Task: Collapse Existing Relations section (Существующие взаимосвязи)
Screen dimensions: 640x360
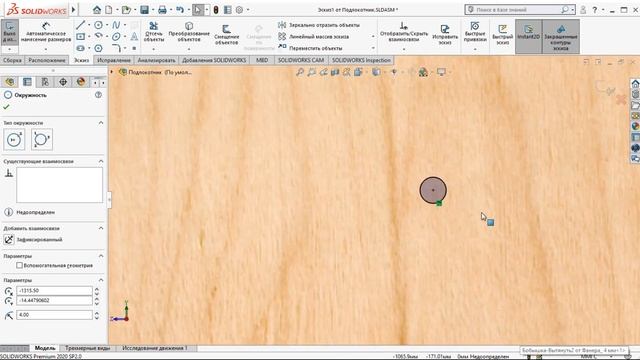Action: click(101, 161)
